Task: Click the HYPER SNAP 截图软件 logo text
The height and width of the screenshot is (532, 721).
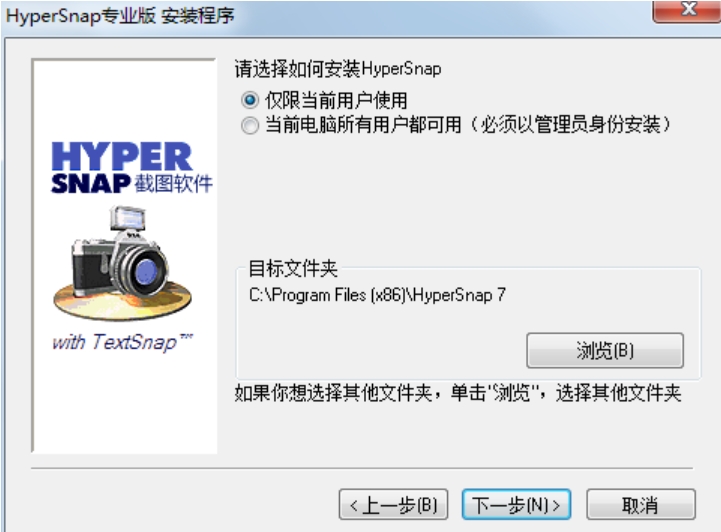Action: point(132,168)
